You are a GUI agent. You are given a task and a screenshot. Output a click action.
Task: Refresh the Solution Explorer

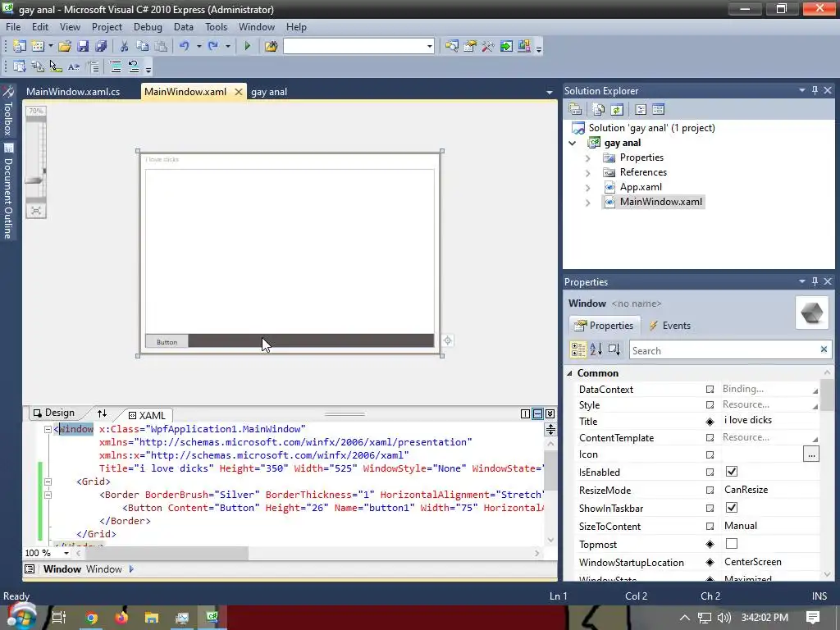pos(617,110)
